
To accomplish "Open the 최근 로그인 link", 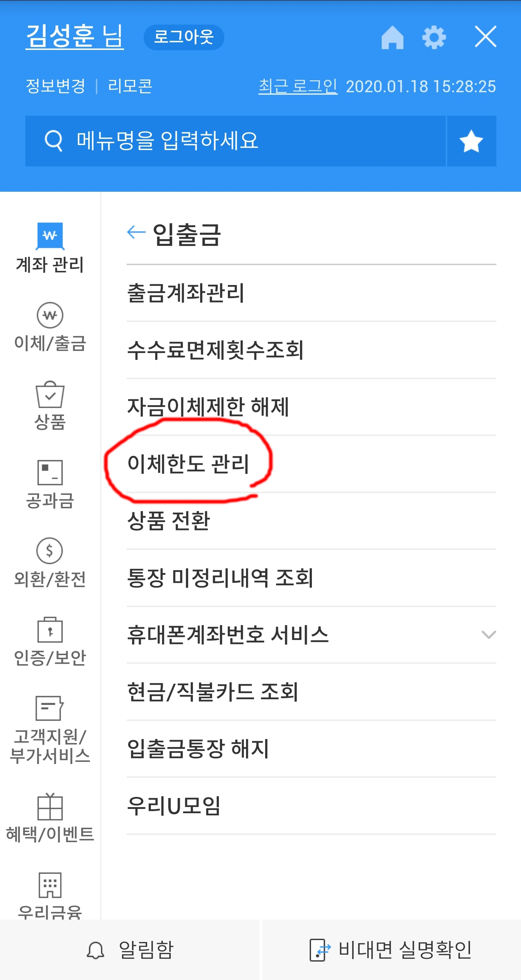I will pos(298,86).
